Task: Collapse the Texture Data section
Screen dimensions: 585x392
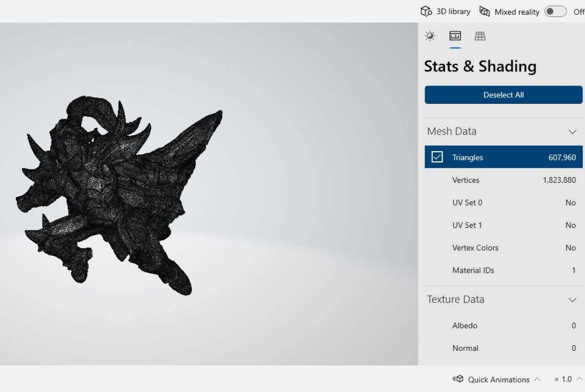Action: (572, 300)
